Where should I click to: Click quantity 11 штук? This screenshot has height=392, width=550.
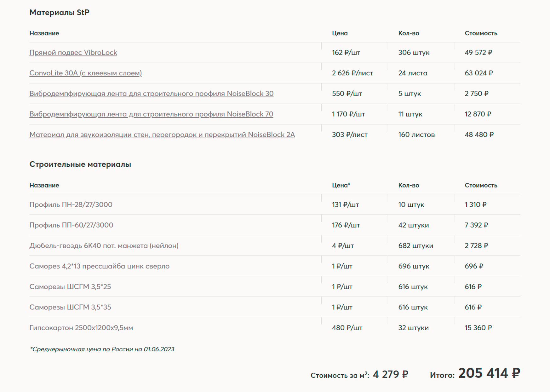tap(410, 114)
